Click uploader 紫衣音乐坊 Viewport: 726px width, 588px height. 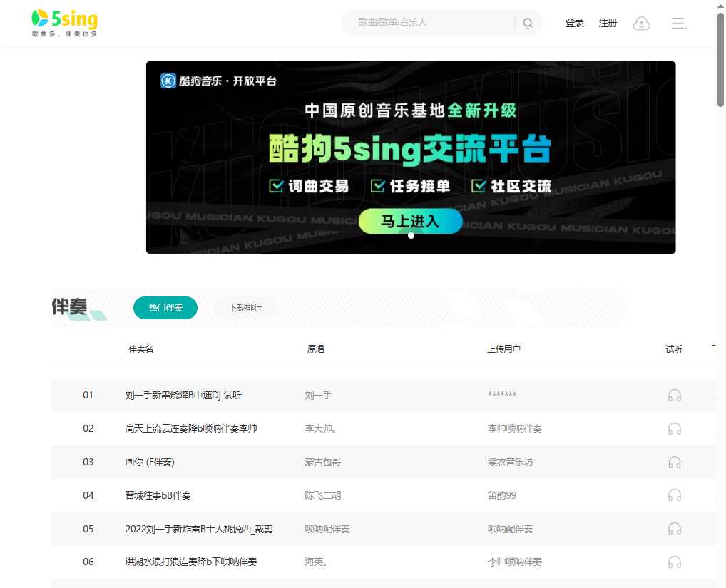click(x=509, y=462)
